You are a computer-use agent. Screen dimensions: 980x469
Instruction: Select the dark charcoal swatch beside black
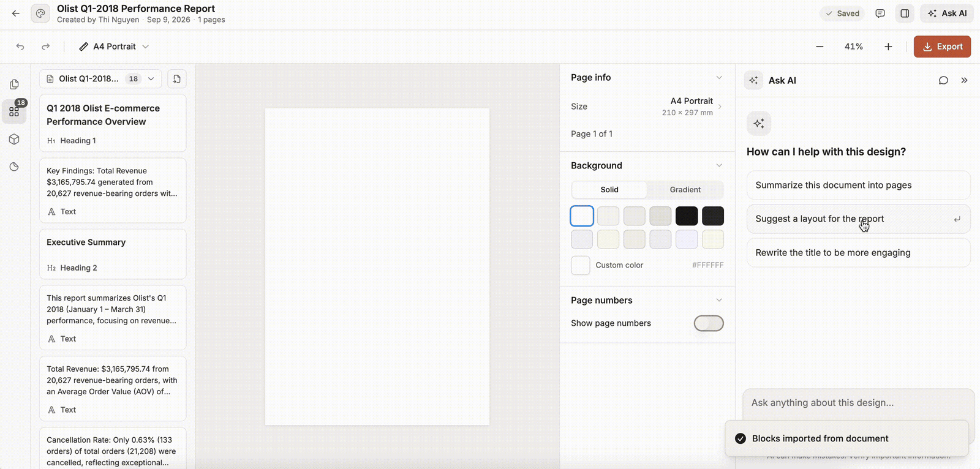(x=713, y=216)
